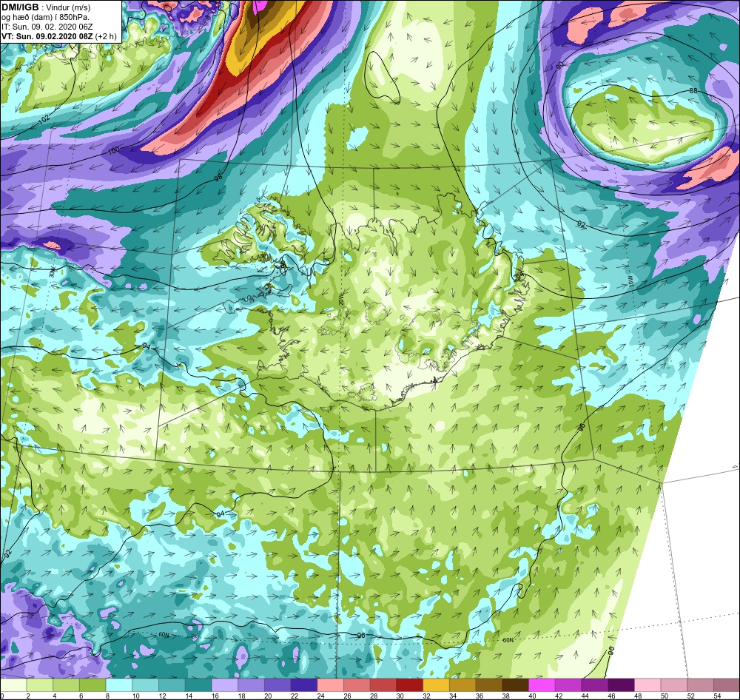Screen dimensions: 740x700
Task: Pick the 26–28 m/s coral legend swatch
Action: (357, 686)
